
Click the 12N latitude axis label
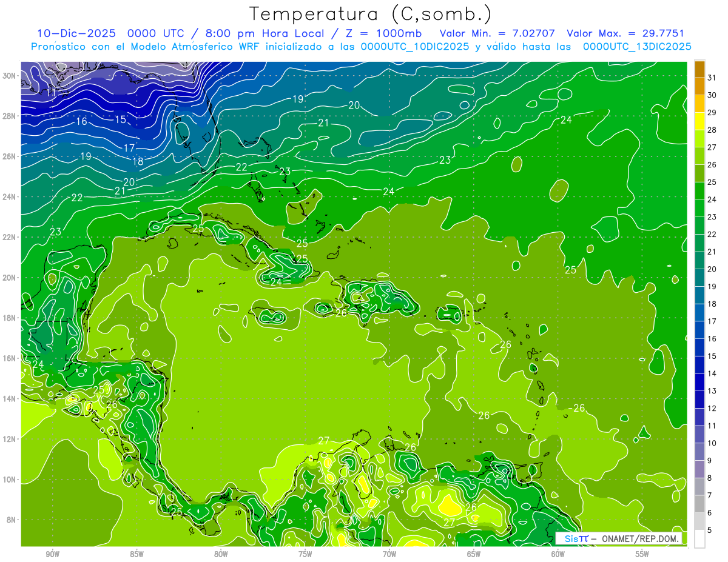(x=9, y=439)
